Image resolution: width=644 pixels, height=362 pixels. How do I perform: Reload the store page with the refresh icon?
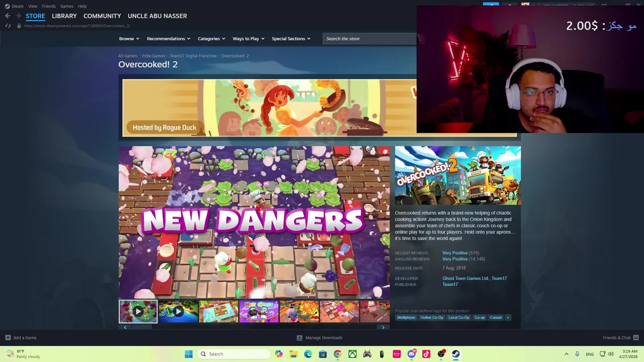8,26
